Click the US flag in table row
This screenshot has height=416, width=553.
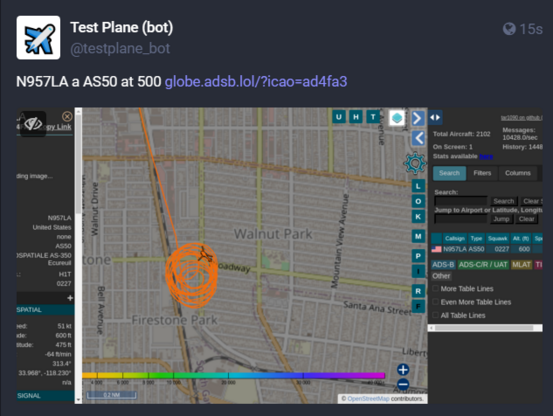point(437,249)
